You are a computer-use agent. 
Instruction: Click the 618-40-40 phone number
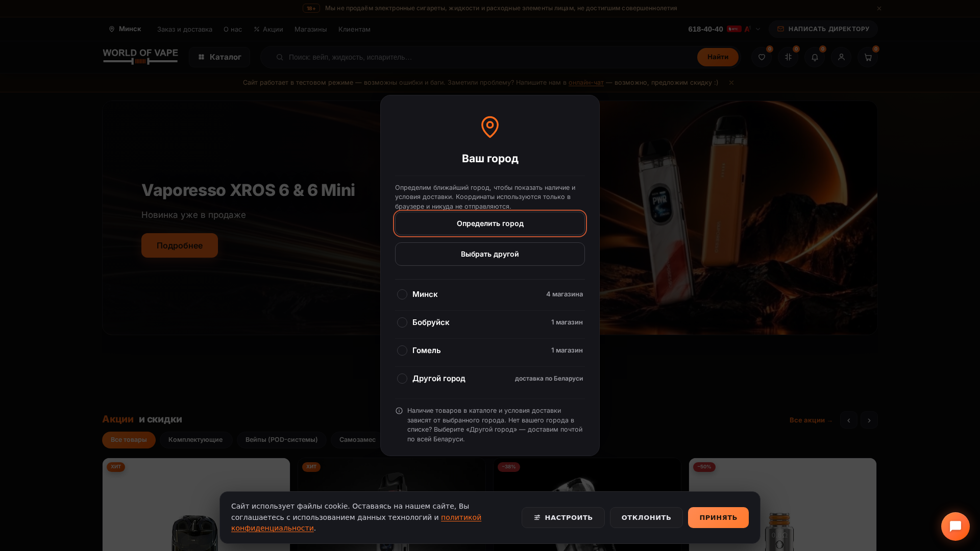tap(705, 29)
